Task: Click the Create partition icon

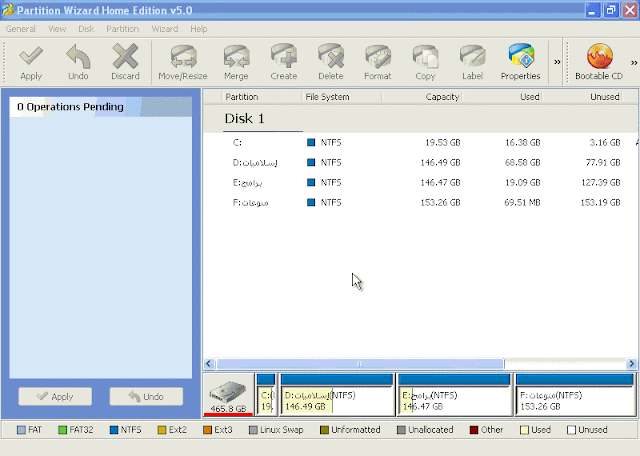Action: 284,62
